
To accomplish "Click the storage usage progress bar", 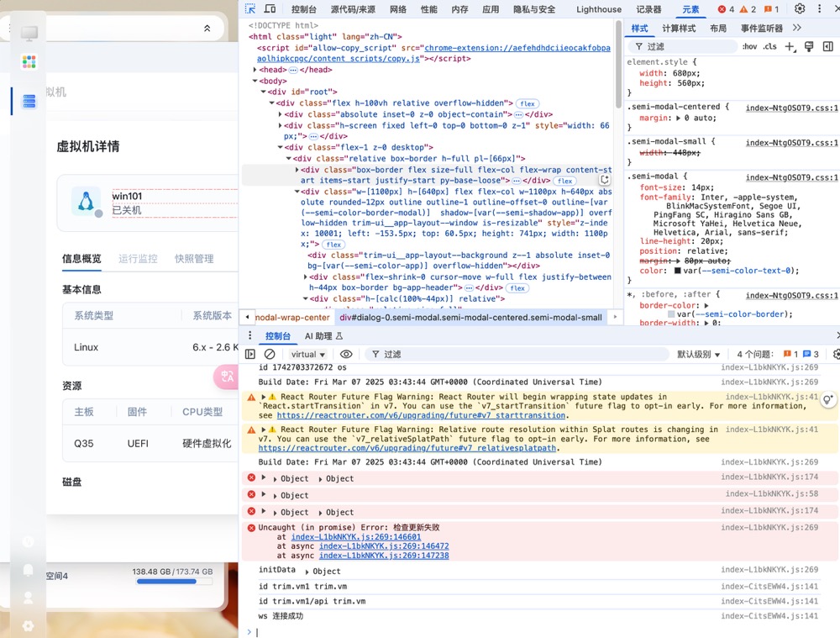I will [174, 581].
